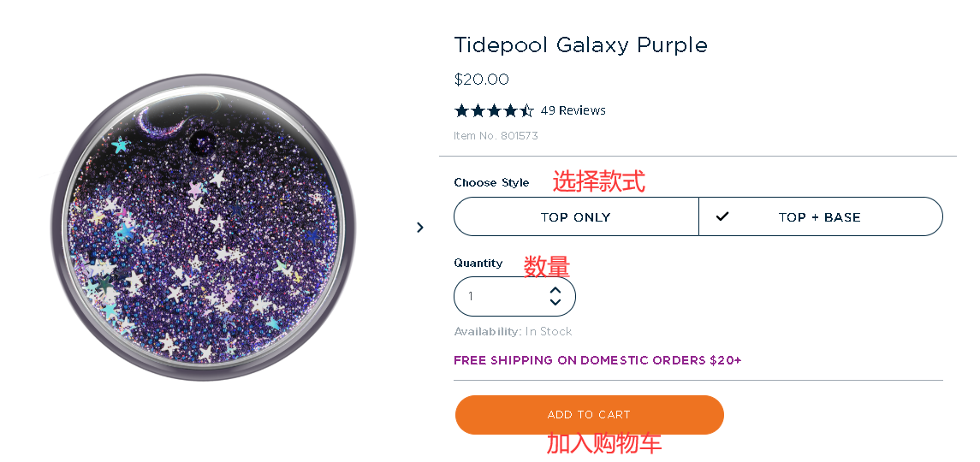The width and height of the screenshot is (980, 462).
Task: Select the TOP + BASE style option
Action: pyautogui.click(x=819, y=217)
